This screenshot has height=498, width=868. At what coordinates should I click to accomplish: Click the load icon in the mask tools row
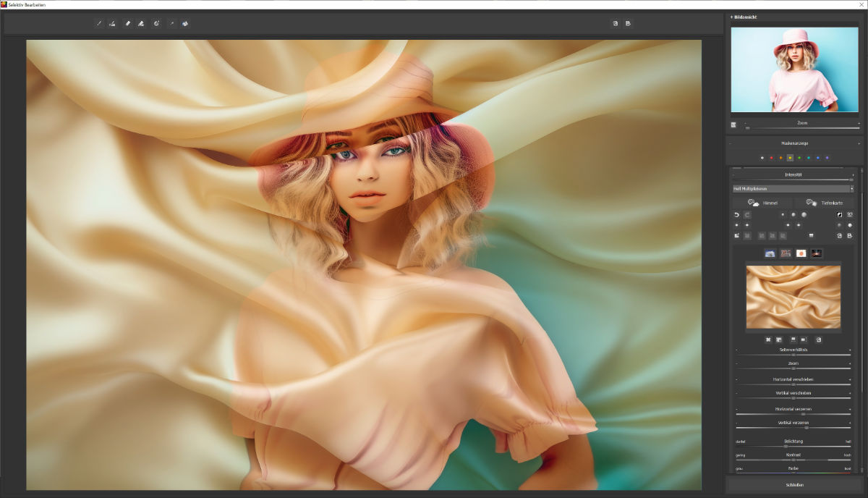(x=840, y=235)
